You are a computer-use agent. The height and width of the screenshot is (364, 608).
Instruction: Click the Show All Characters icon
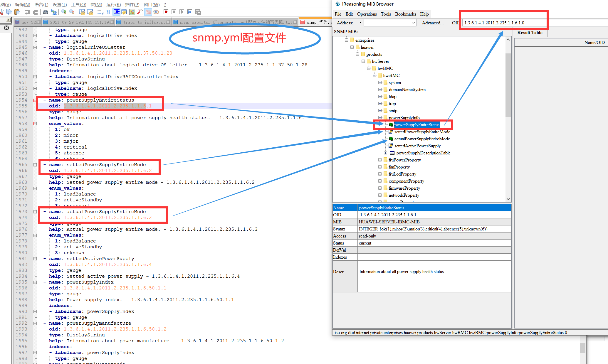click(x=108, y=12)
